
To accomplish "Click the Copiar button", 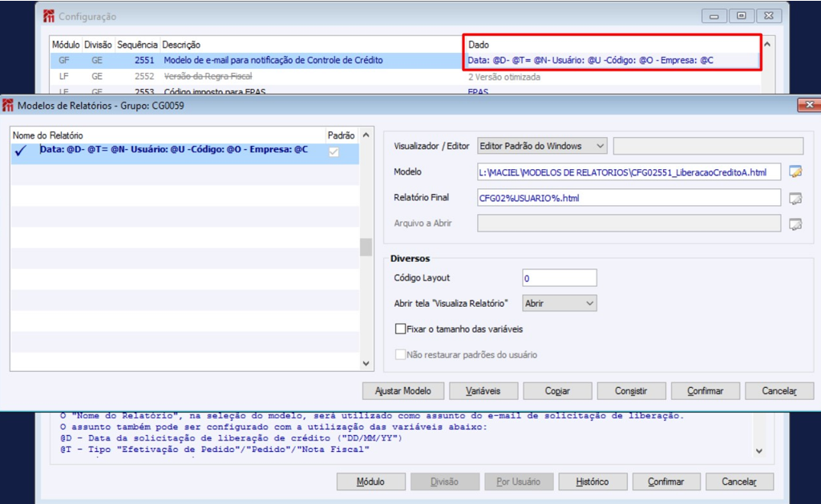I will [557, 391].
